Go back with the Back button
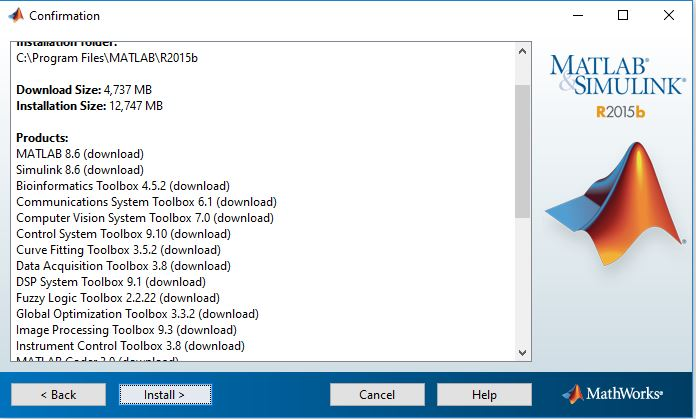The image size is (696, 419). (59, 395)
